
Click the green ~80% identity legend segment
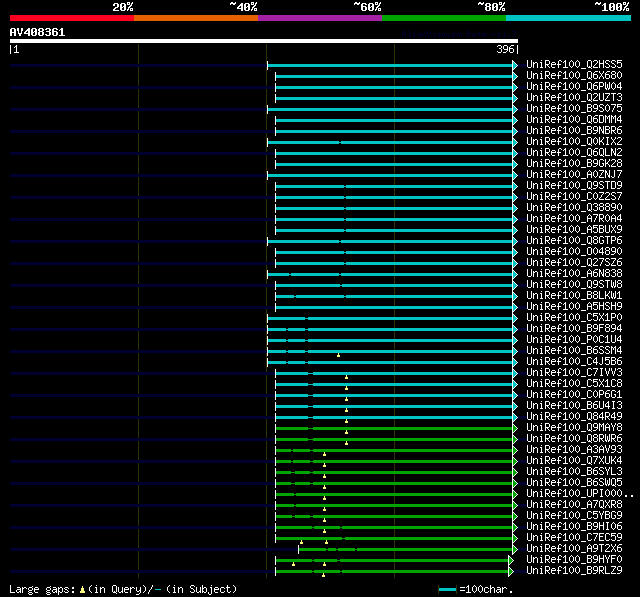click(444, 18)
